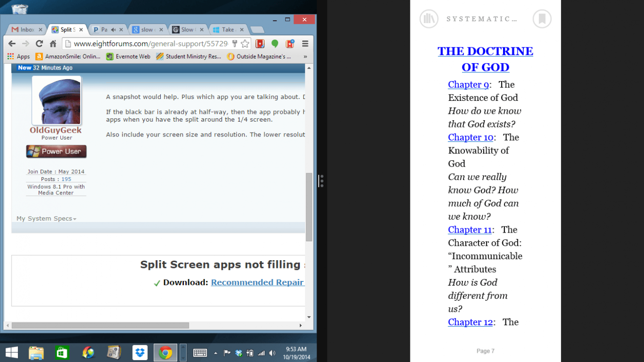Open the Kindle library icon
The image size is (644, 362).
[429, 19]
